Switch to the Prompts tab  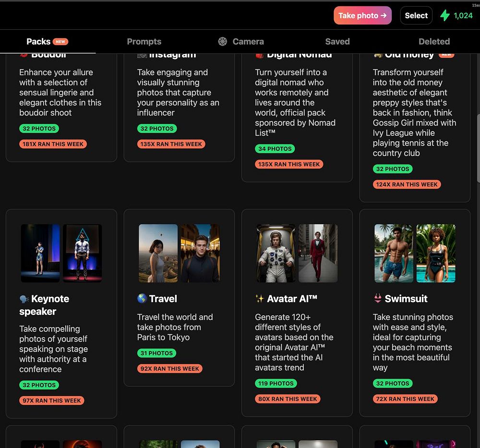click(x=144, y=41)
